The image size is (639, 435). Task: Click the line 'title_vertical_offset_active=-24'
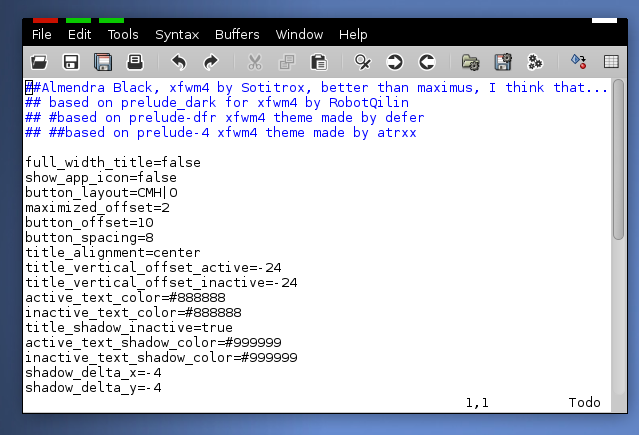(x=153, y=268)
